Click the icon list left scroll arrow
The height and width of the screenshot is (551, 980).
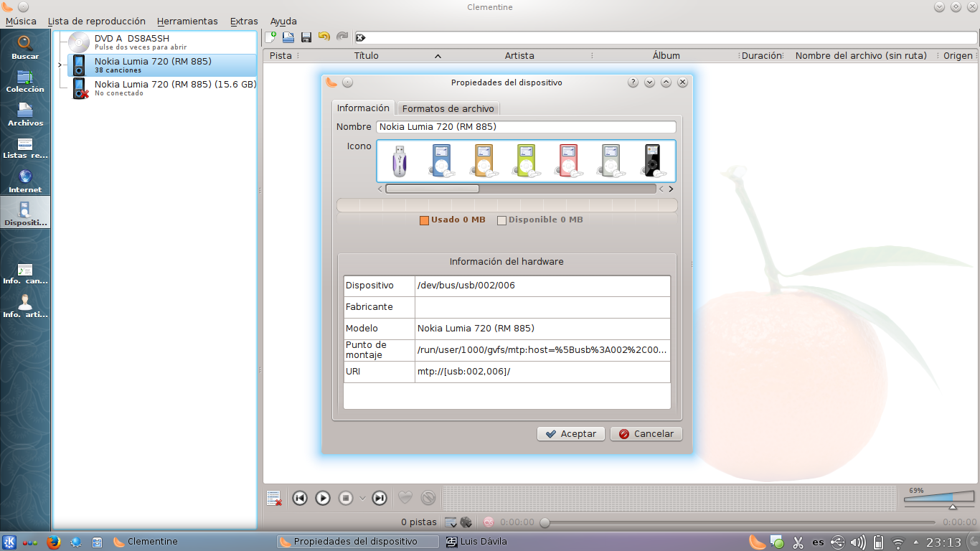point(380,189)
